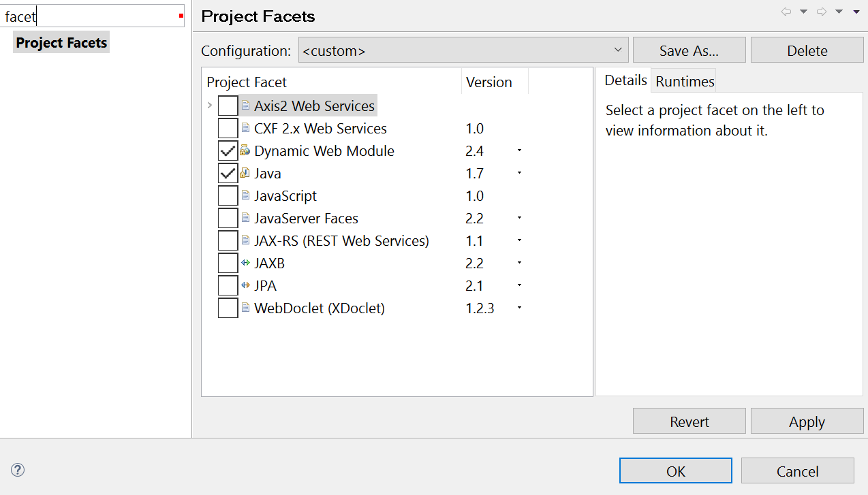Screen dimensions: 868x495
Task: Check the CXF 2.x Web Services box
Action: (x=228, y=129)
